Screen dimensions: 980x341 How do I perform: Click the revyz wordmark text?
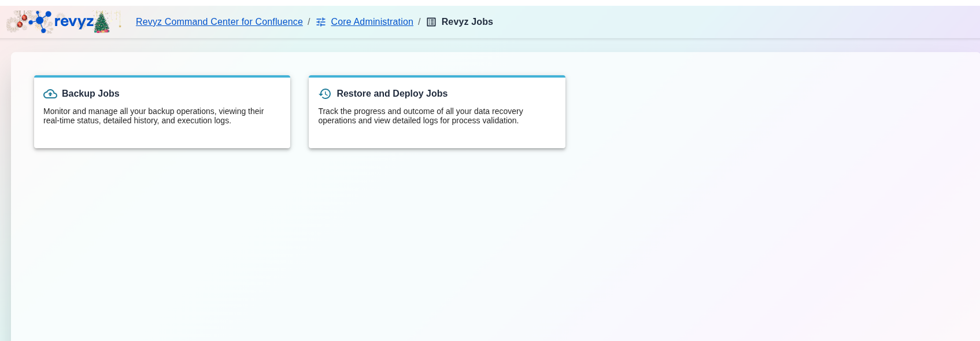click(74, 22)
